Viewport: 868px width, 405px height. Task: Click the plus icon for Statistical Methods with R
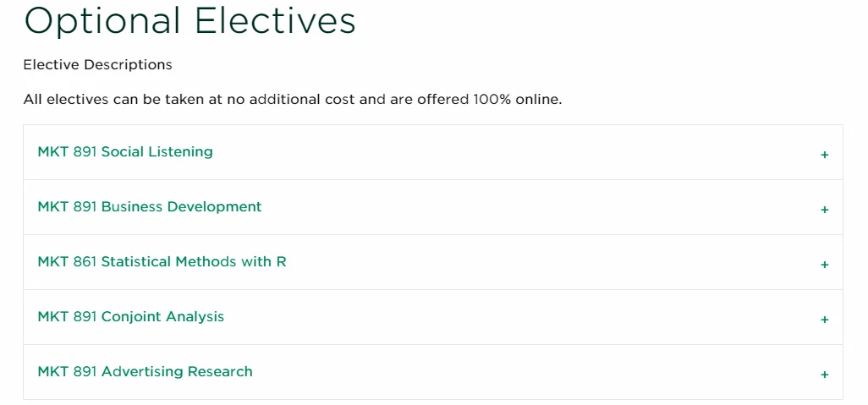pos(824,265)
